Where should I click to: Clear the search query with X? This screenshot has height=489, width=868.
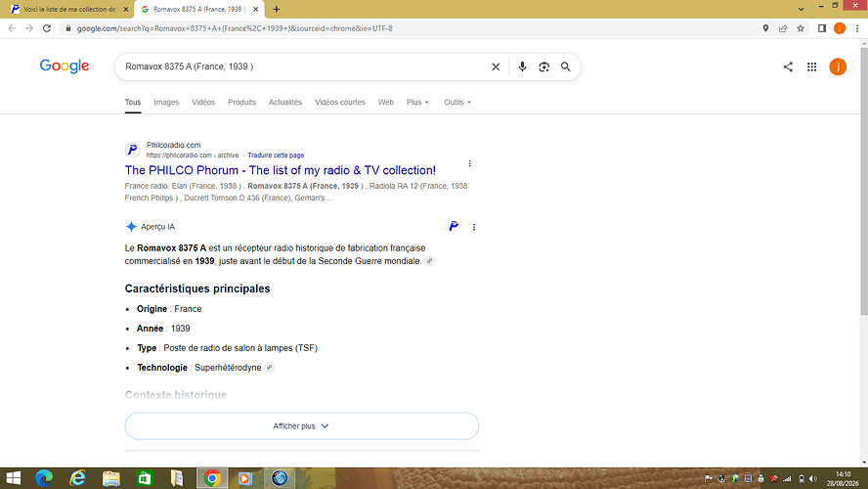pyautogui.click(x=496, y=67)
